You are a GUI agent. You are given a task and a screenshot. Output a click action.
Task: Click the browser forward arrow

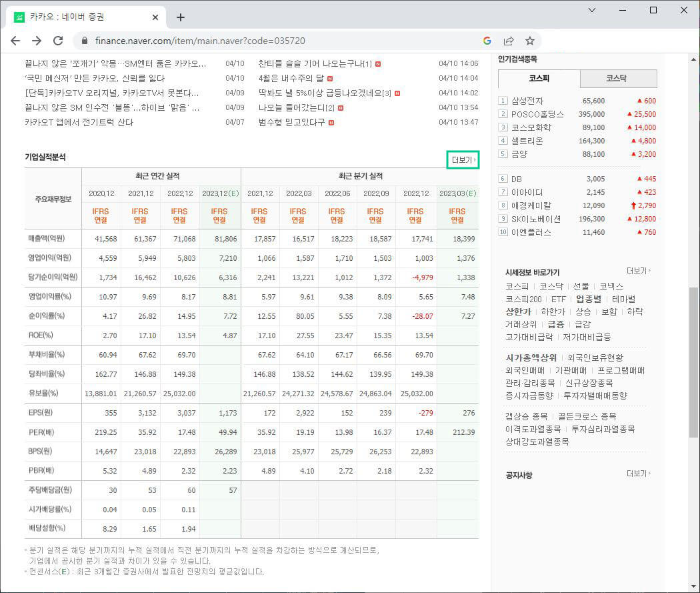coord(38,40)
